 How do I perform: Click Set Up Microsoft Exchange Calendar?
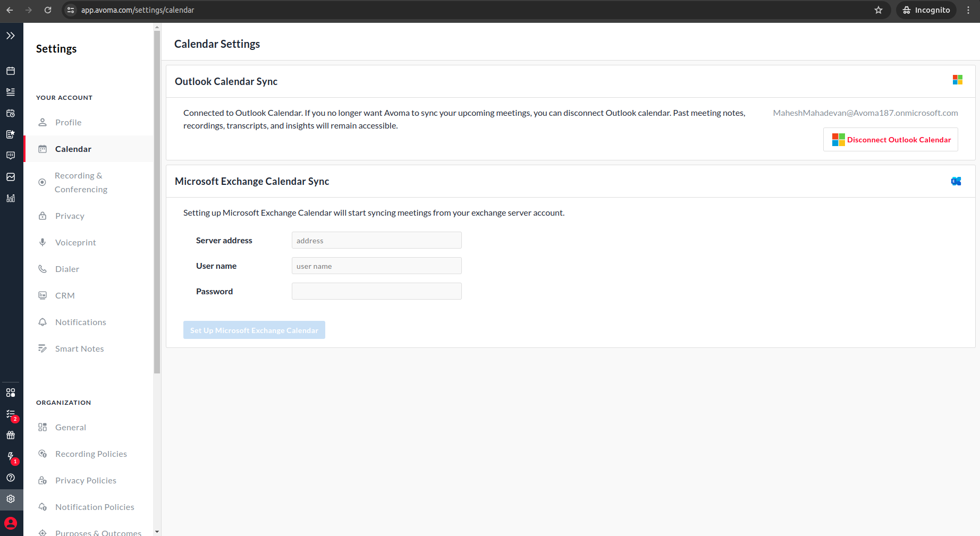tap(254, 330)
